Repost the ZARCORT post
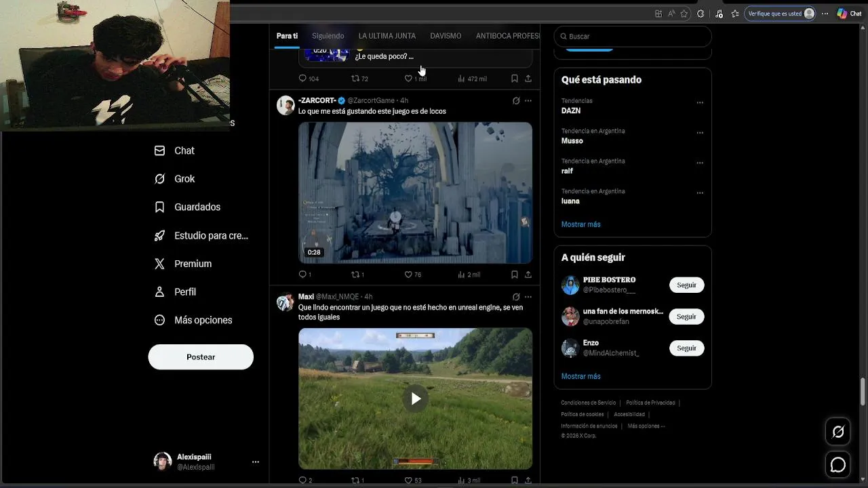The width and height of the screenshot is (868, 488). (357, 274)
